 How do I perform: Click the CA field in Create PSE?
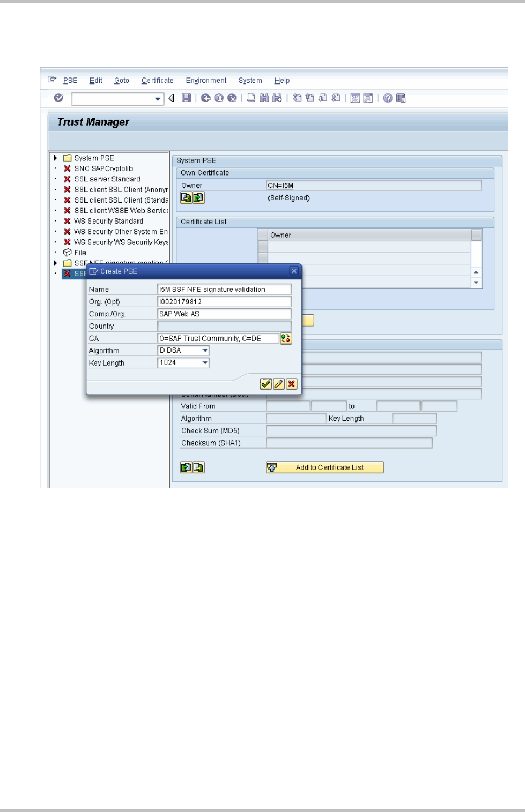pos(218,339)
